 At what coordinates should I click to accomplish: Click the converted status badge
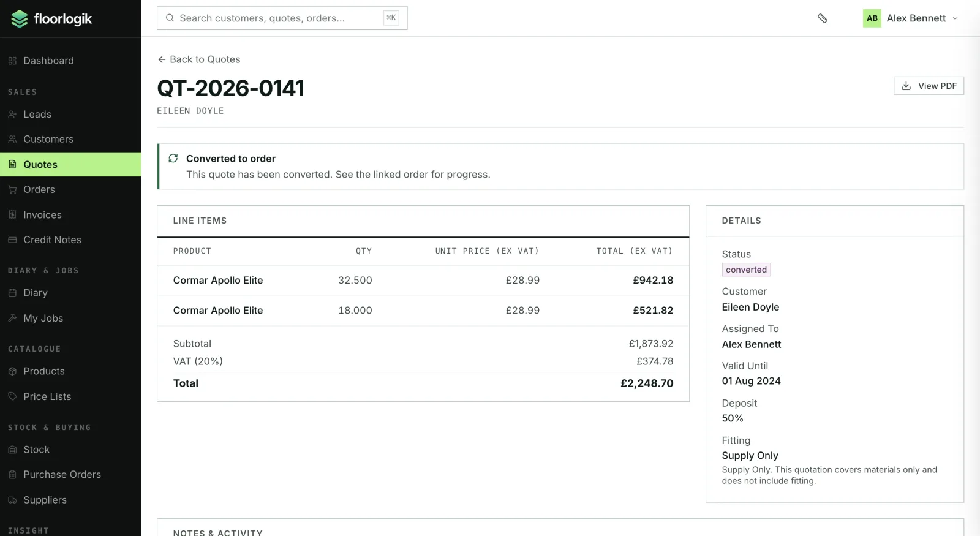[x=746, y=270]
